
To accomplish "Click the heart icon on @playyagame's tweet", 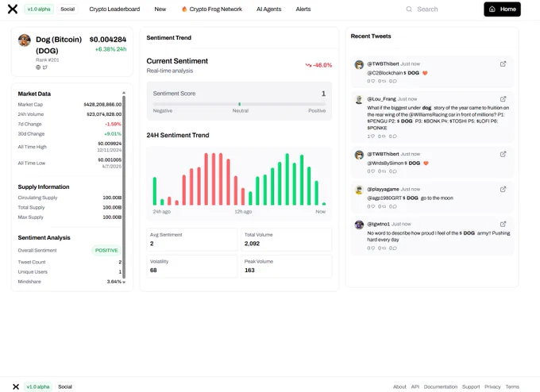I will [x=372, y=206].
